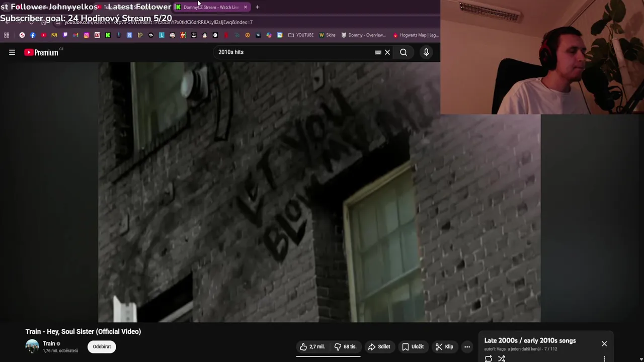
Task: Open the Late 2000s / early 2010s songs playlist title
Action: (x=530, y=340)
